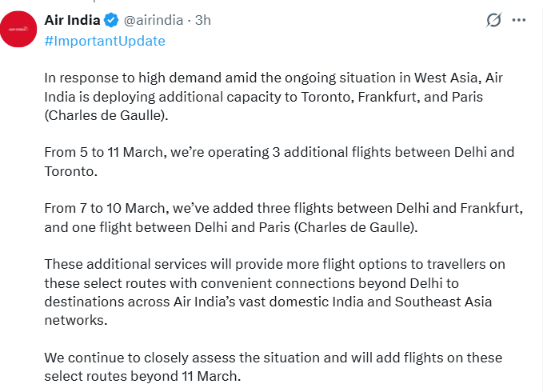Screen dimensions: 543x392
Task: Open the #ImportantUpdate hashtag
Action: tap(105, 41)
